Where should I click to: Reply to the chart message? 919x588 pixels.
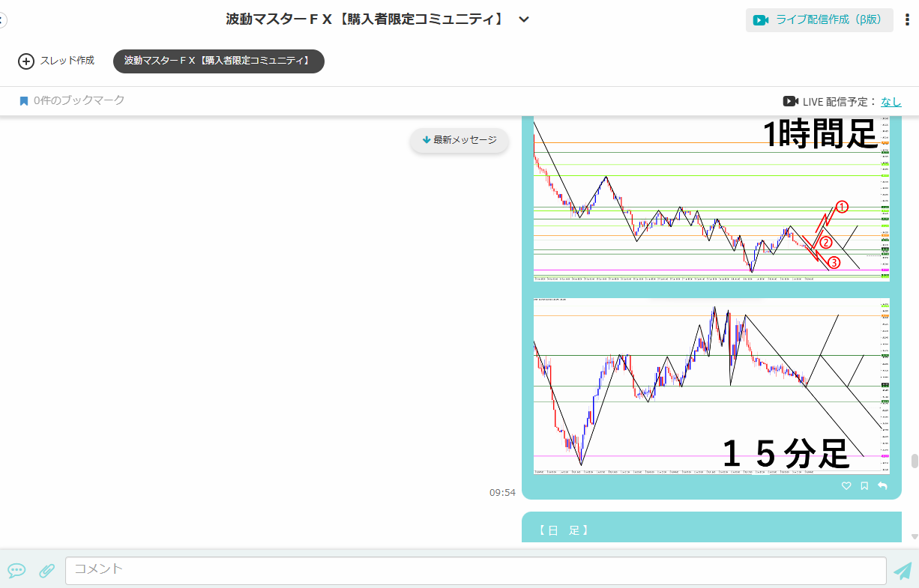coord(882,486)
